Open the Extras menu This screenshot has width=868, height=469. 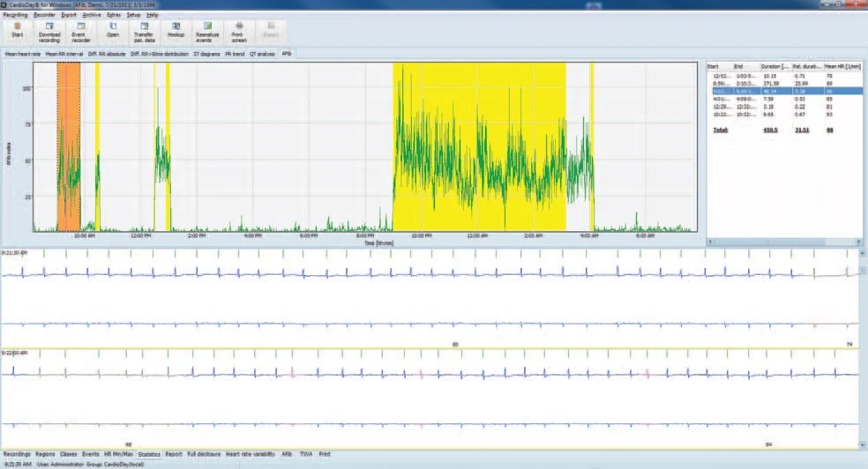(x=114, y=15)
